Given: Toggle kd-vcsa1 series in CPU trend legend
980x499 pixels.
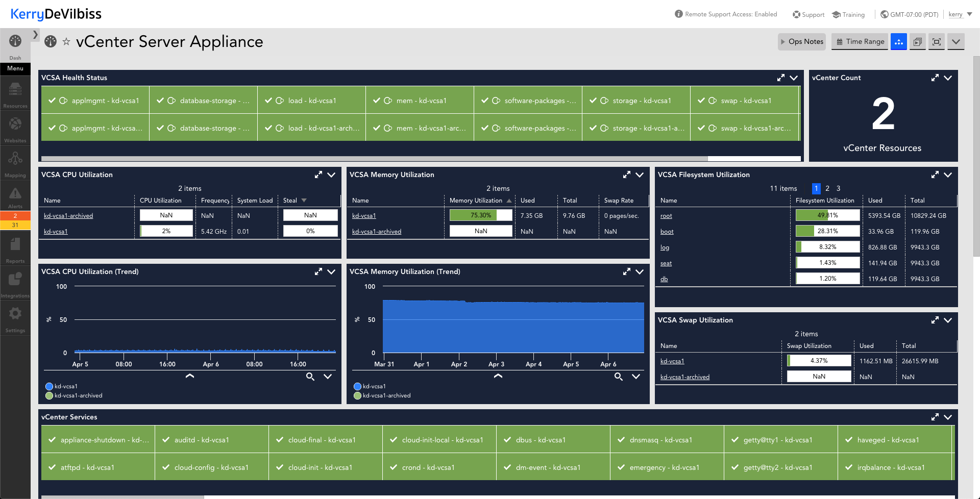Looking at the screenshot, I should tap(61, 386).
